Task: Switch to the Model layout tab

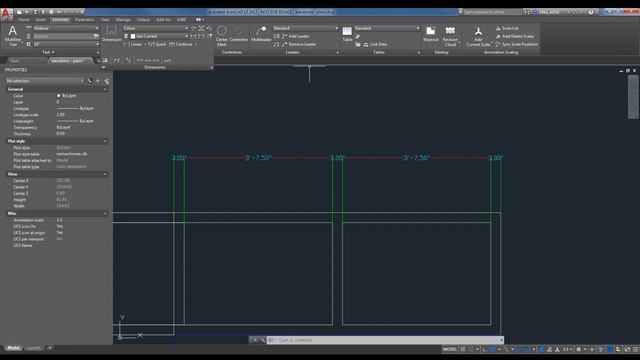Action: (x=13, y=348)
